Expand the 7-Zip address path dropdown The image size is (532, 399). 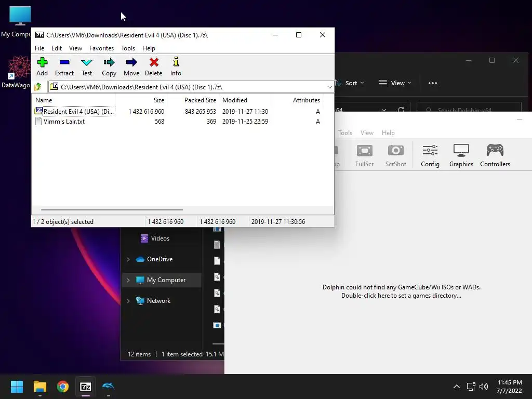point(329,87)
